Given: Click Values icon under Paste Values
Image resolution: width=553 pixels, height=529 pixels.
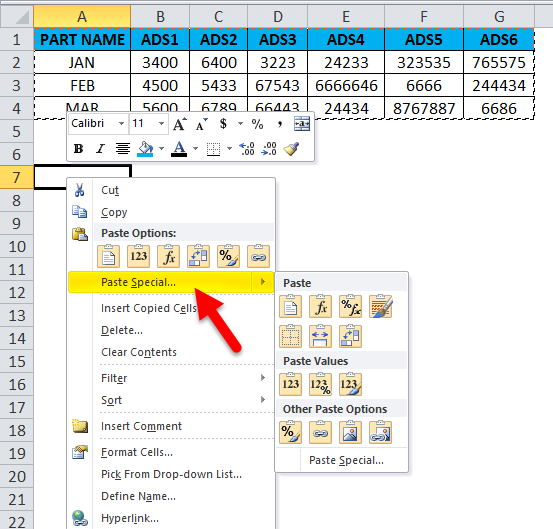Looking at the screenshot, I should [x=290, y=384].
